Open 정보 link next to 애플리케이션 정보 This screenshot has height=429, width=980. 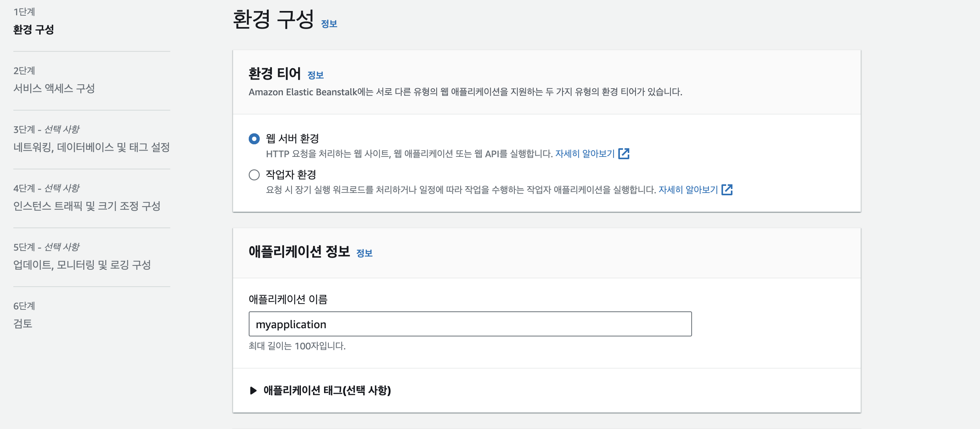click(364, 253)
